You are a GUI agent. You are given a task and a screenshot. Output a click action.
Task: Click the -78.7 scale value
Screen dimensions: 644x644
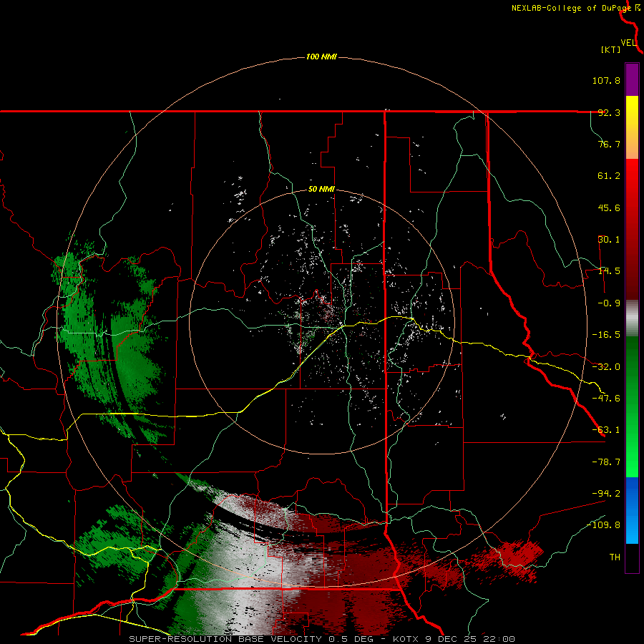coord(606,462)
